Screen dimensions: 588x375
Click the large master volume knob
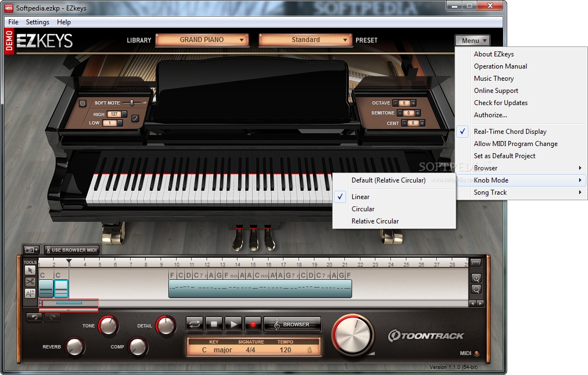tap(353, 335)
